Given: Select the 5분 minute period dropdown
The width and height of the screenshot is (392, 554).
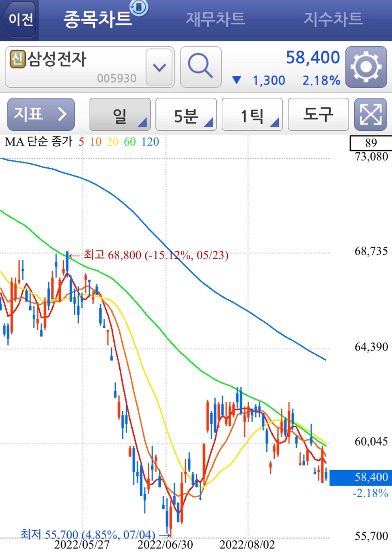Looking at the screenshot, I should (186, 114).
